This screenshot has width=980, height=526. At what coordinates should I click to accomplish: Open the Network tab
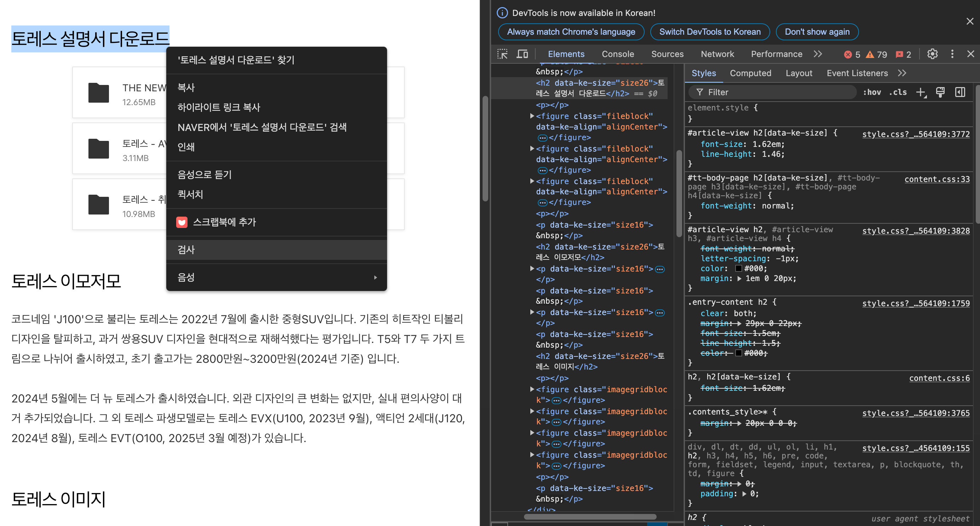tap(717, 54)
